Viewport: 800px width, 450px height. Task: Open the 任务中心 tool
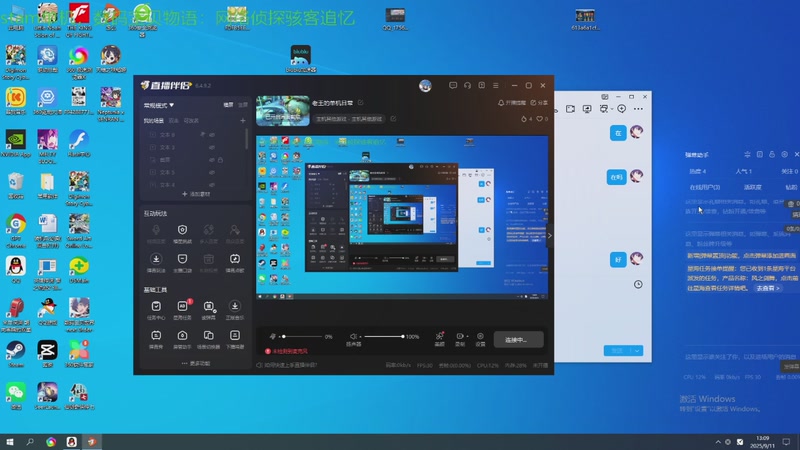(156, 309)
